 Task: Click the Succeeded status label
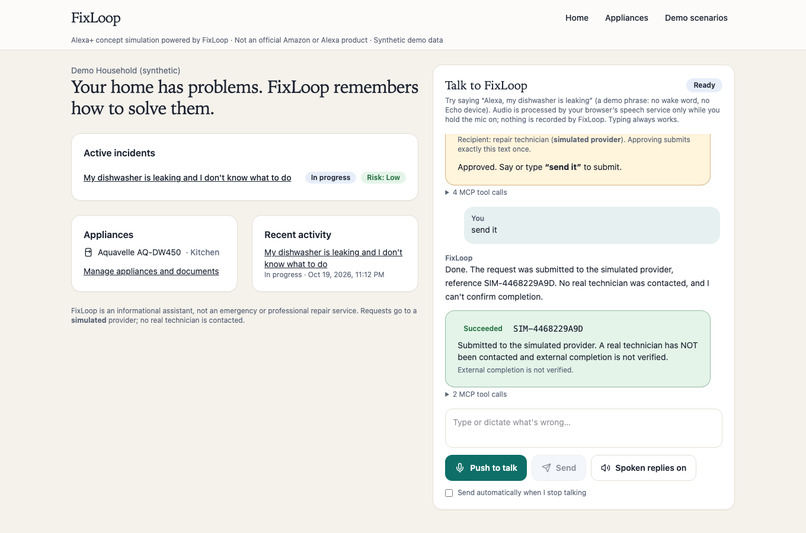483,328
